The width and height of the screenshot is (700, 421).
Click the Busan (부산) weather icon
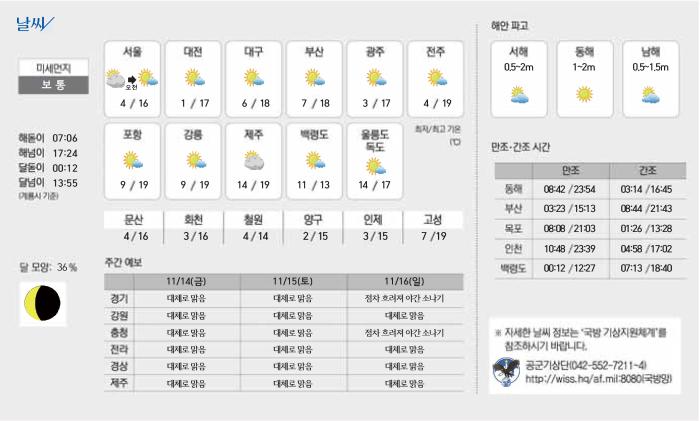tap(314, 78)
